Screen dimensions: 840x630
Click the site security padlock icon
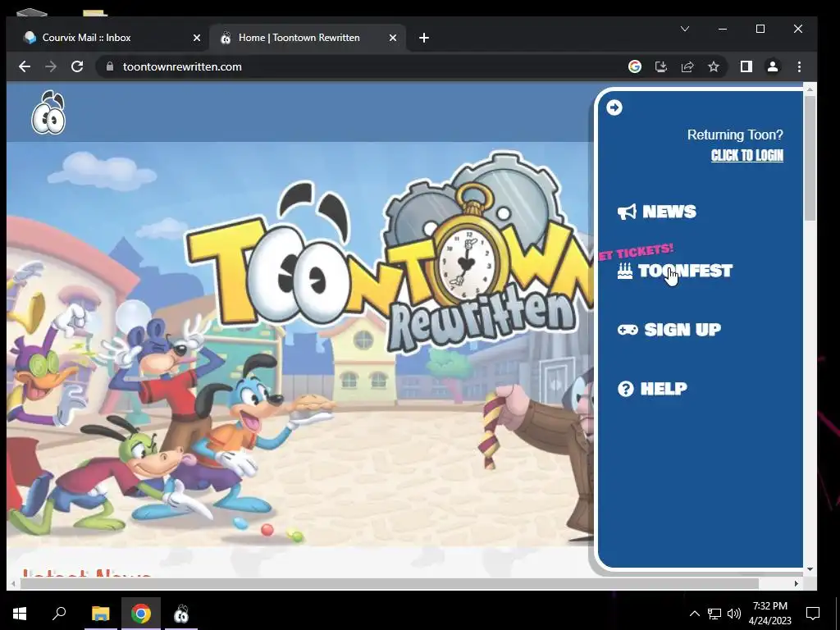[x=110, y=66]
